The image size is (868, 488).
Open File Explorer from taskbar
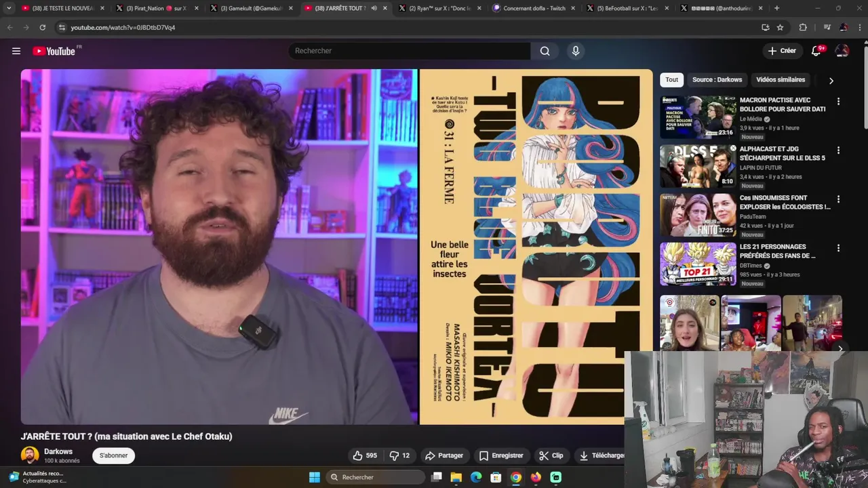click(x=456, y=477)
